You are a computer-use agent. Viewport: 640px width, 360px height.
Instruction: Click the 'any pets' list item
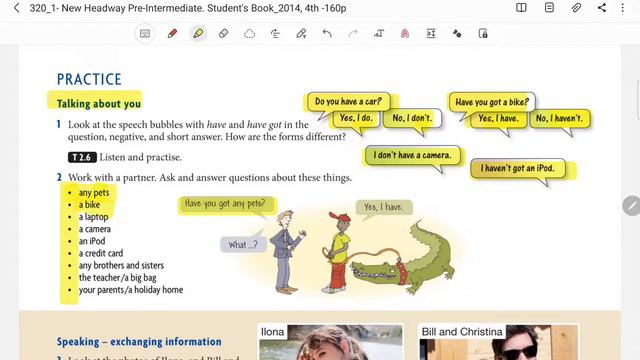point(94,193)
